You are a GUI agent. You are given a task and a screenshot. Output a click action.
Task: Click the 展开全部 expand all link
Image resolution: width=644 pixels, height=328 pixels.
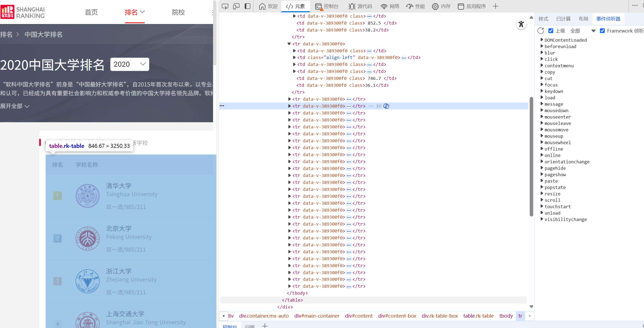[15, 106]
